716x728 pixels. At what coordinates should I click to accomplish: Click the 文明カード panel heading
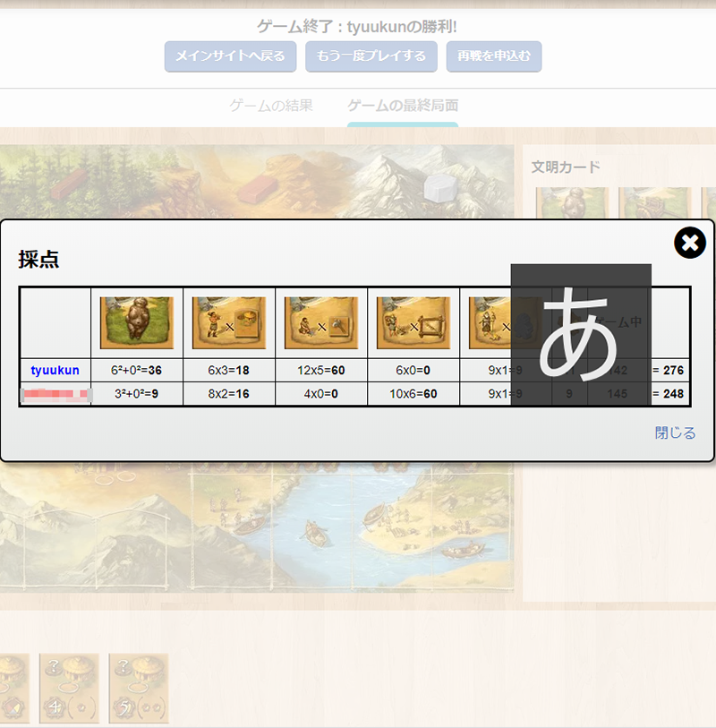pos(566,167)
